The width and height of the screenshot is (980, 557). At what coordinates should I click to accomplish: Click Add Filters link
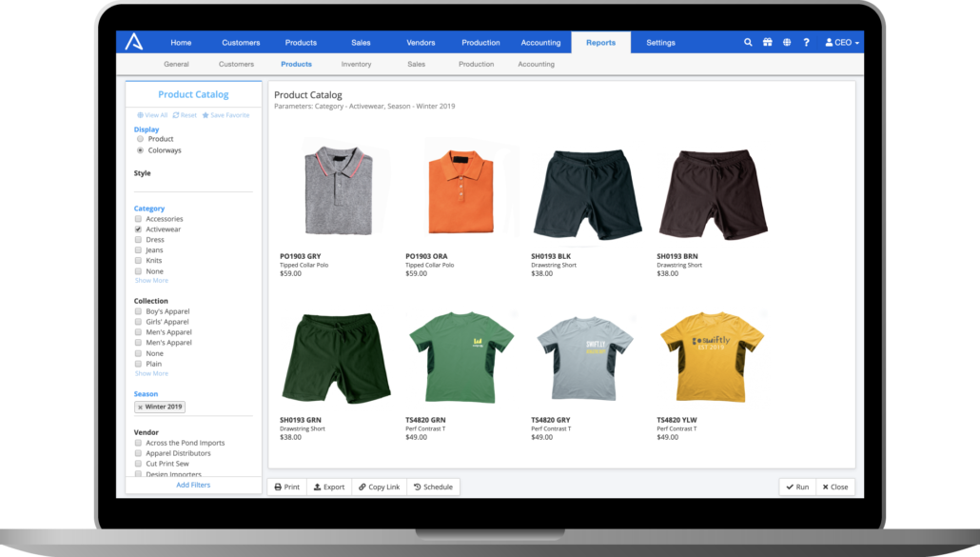[193, 485]
